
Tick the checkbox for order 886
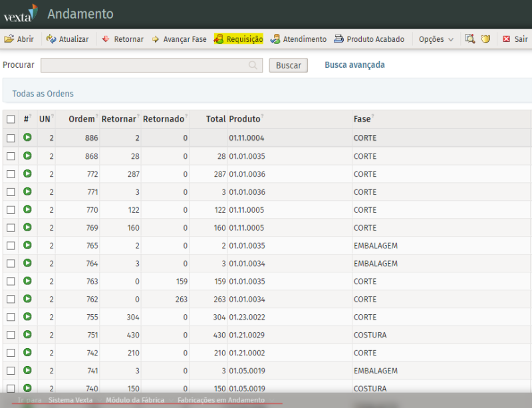click(x=11, y=138)
